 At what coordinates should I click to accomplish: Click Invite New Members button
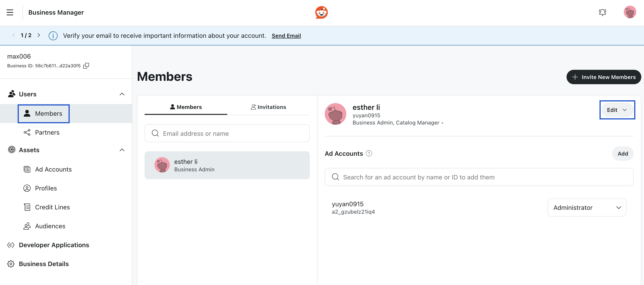coord(603,77)
